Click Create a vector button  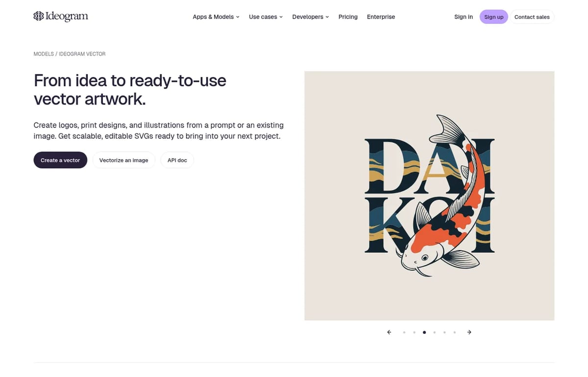(60, 160)
